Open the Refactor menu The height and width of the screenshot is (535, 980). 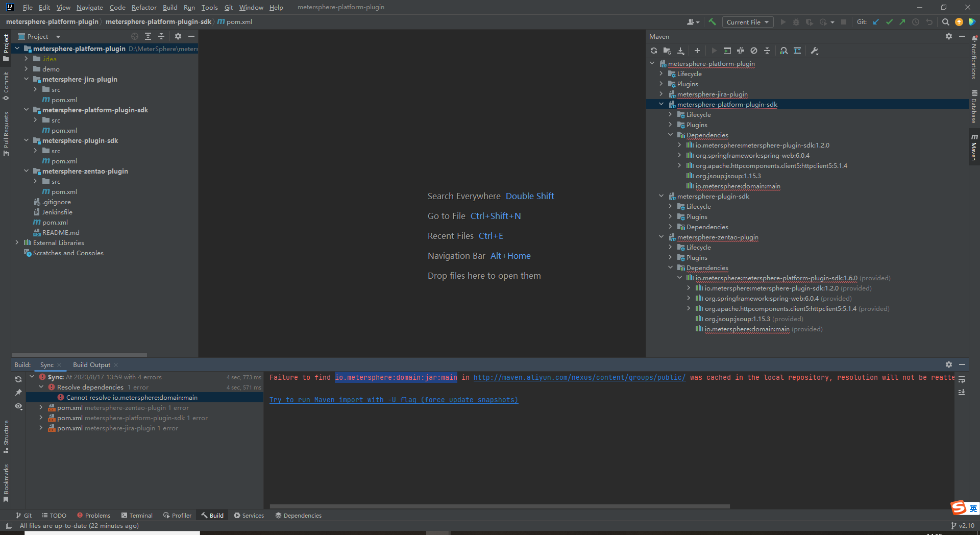click(143, 7)
